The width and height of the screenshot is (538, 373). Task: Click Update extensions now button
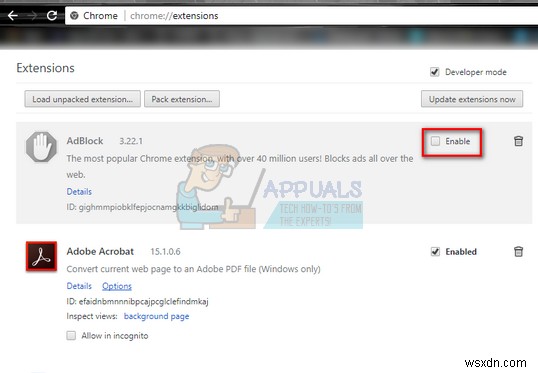click(x=472, y=99)
